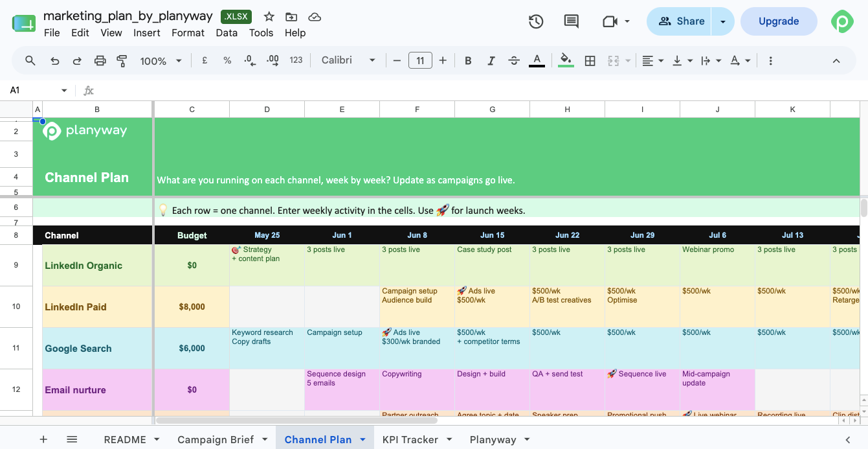This screenshot has width=868, height=449.
Task: Open all sheets list icon
Action: point(72,439)
